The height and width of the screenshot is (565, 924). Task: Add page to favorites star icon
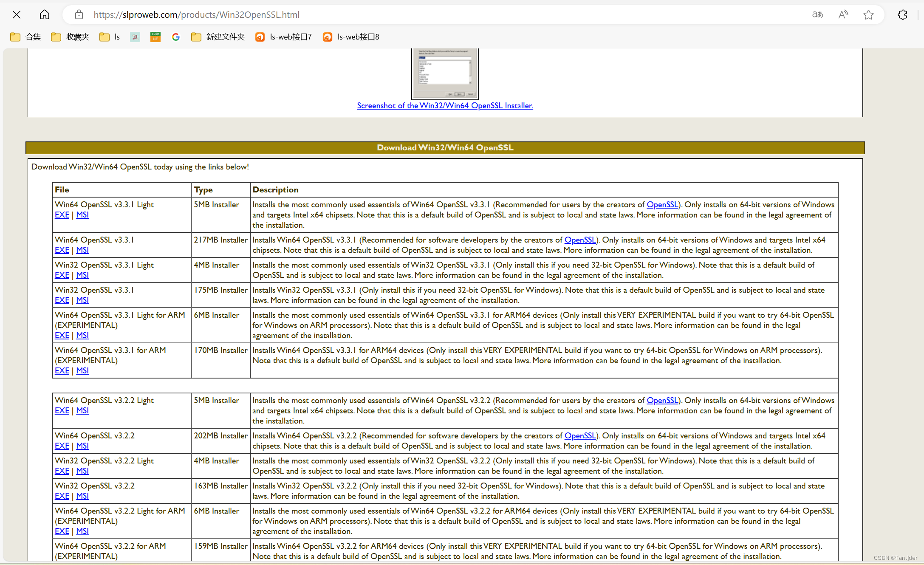click(868, 15)
